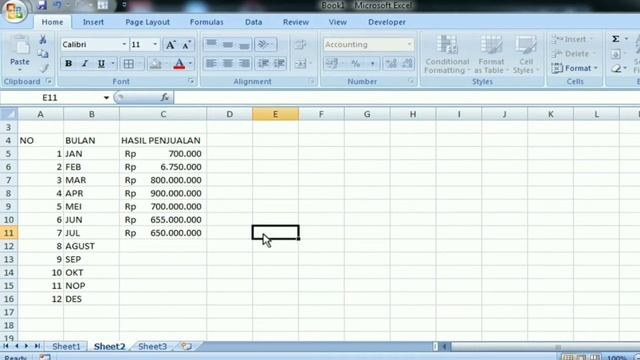Click Merge and Center icon
The image size is (640, 360).
coord(300,63)
